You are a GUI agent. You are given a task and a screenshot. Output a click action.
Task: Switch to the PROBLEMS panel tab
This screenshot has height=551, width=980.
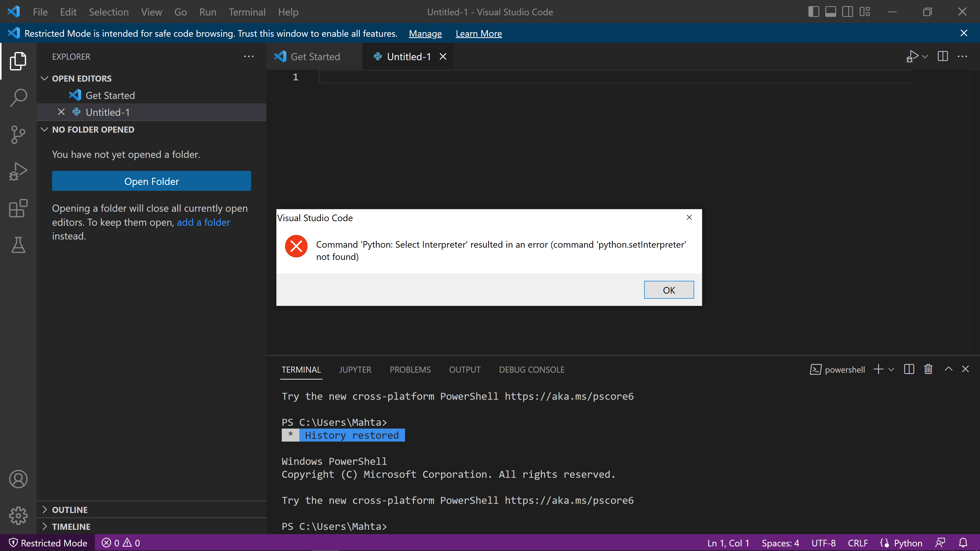tap(410, 370)
